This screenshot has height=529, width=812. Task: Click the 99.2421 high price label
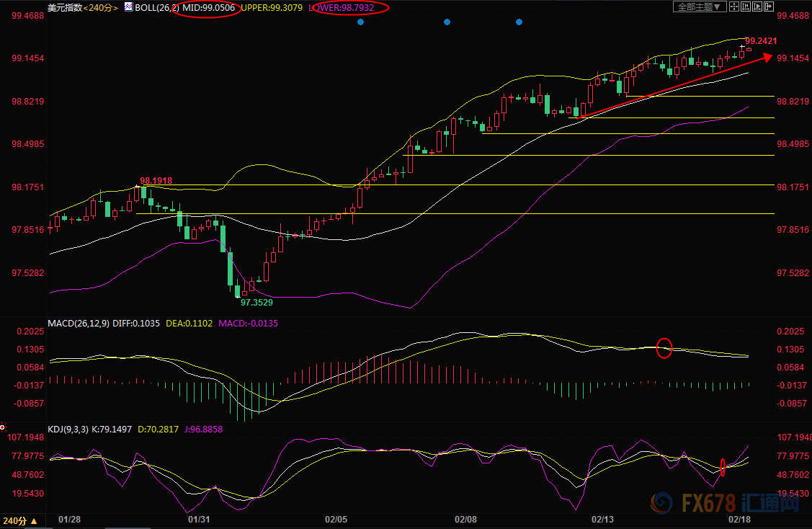point(761,41)
